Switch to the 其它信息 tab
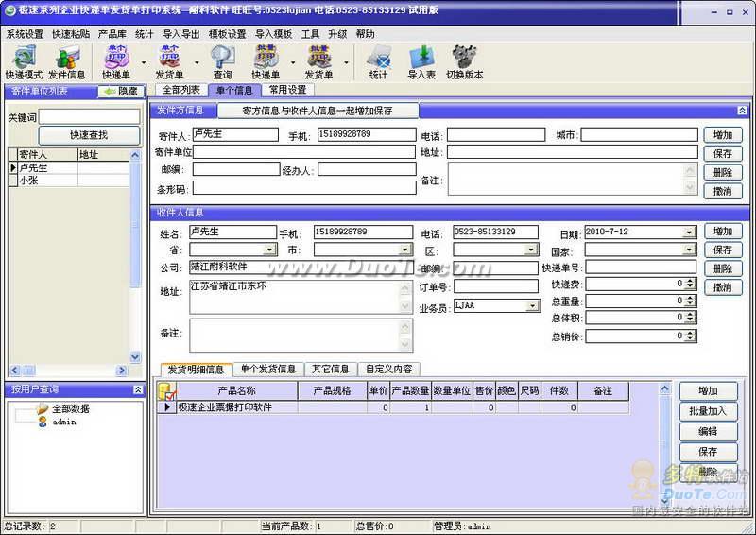Viewport: 756px width, 535px height. click(x=330, y=369)
